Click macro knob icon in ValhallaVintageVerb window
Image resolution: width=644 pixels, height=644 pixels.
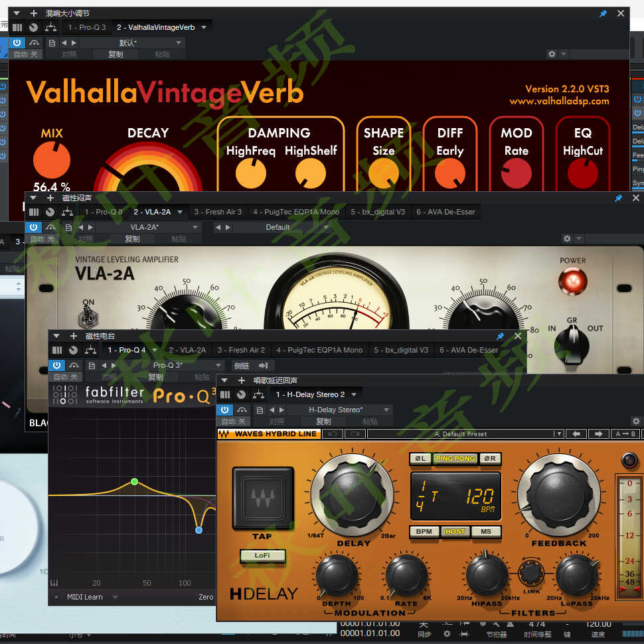33,27
